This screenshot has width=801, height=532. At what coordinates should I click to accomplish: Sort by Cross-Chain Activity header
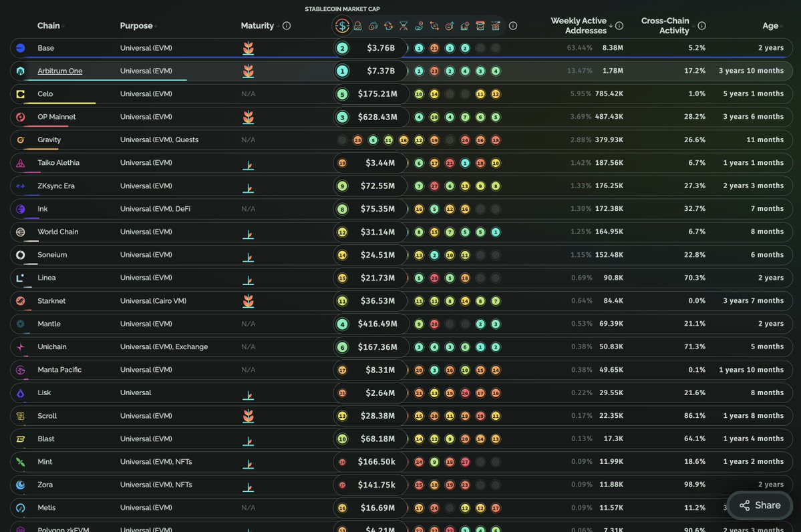(x=665, y=25)
